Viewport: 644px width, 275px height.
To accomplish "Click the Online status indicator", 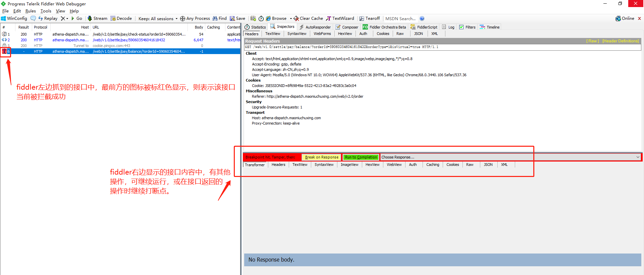I will (x=625, y=18).
